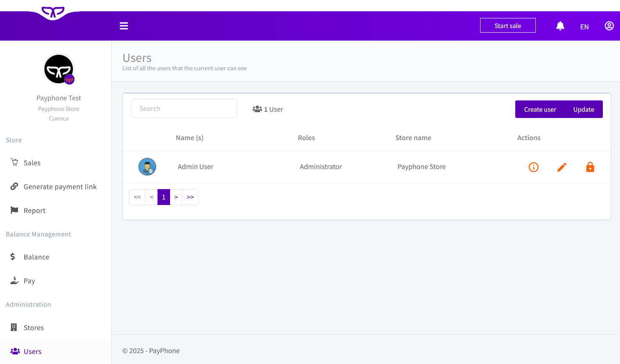Click the Cuenca text in sidebar
This screenshot has height=364, width=620.
click(x=59, y=118)
